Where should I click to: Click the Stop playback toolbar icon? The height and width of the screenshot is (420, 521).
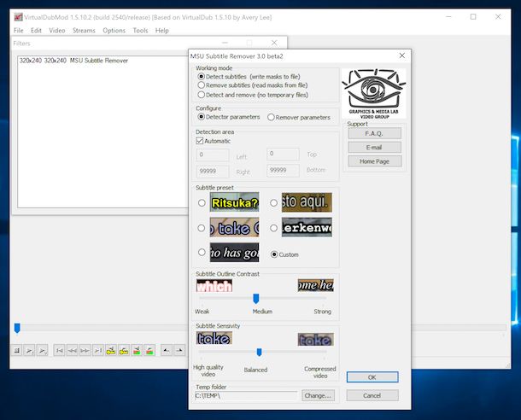[17, 350]
